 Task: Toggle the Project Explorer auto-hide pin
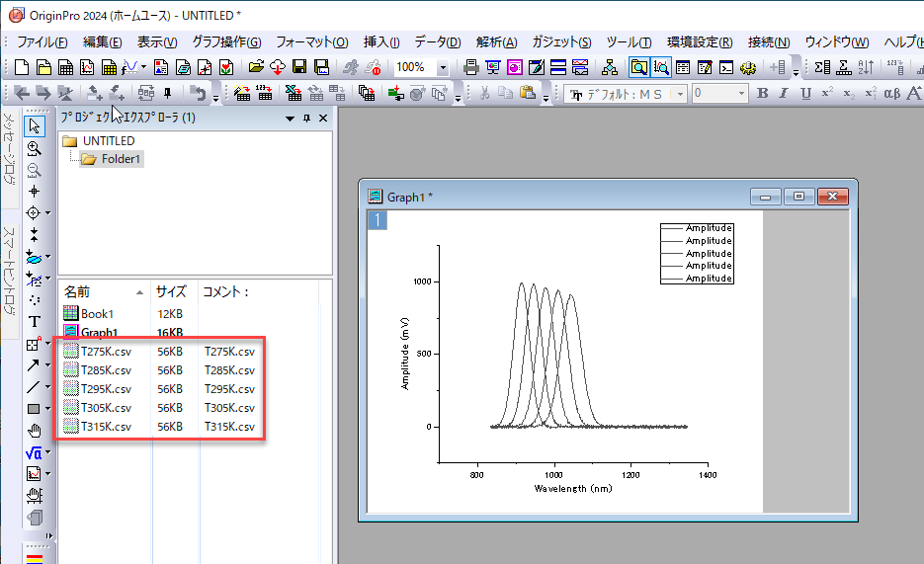point(306,119)
